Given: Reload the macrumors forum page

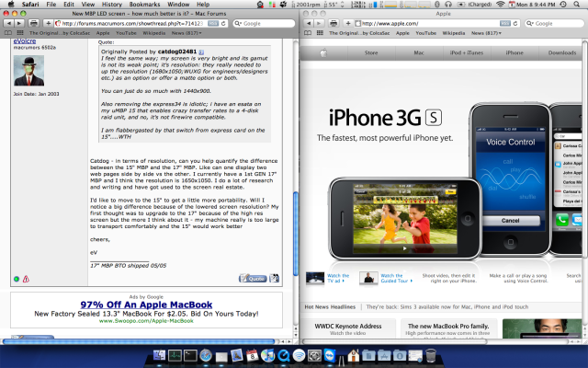Looking at the screenshot, I should tap(223, 23).
